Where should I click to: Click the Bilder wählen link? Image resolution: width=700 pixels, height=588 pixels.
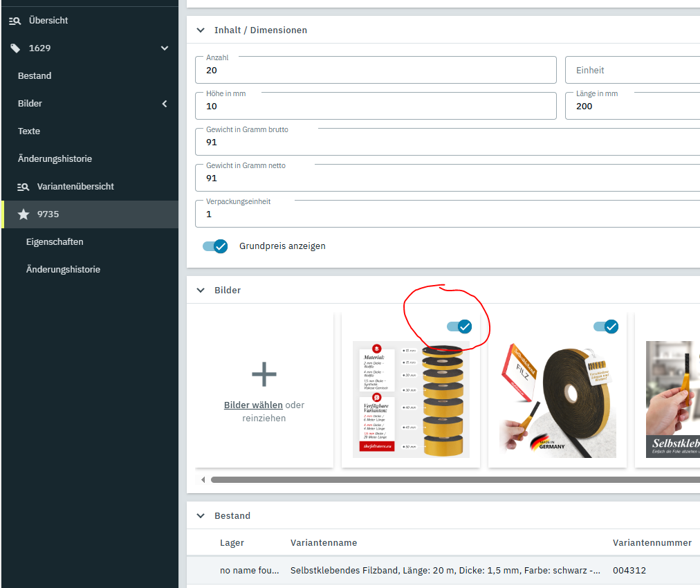[253, 405]
